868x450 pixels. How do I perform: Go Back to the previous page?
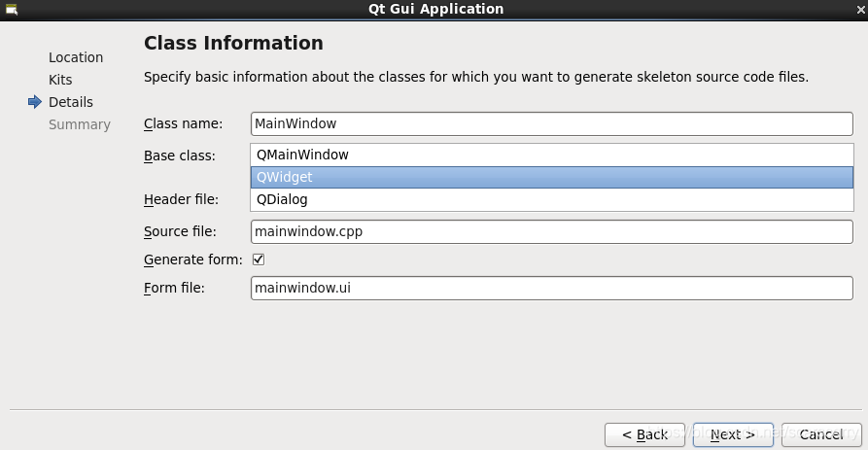(x=644, y=434)
